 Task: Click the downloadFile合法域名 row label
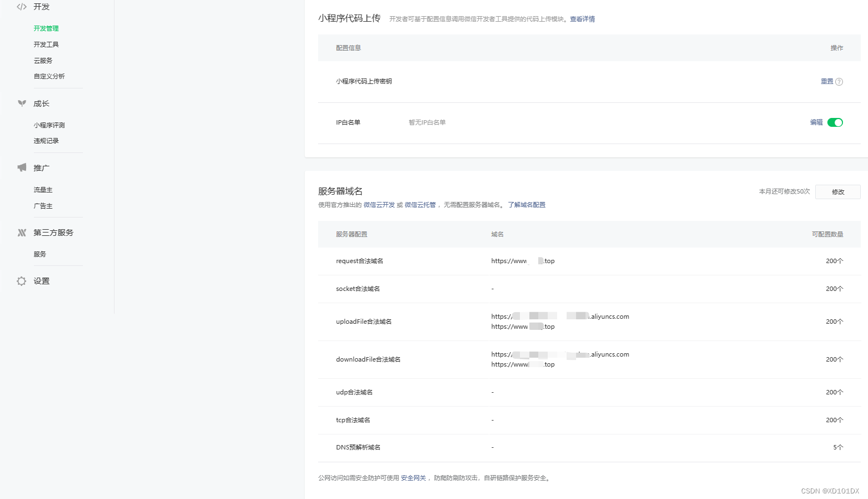coord(368,359)
